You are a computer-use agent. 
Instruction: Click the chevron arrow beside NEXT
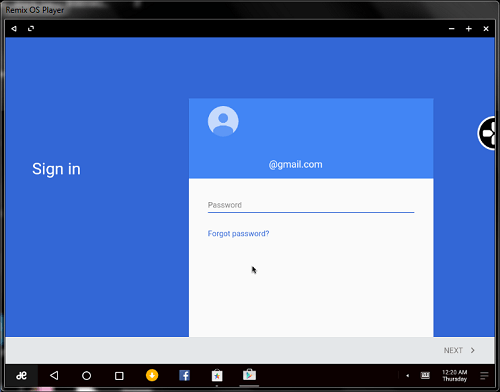[x=473, y=350]
